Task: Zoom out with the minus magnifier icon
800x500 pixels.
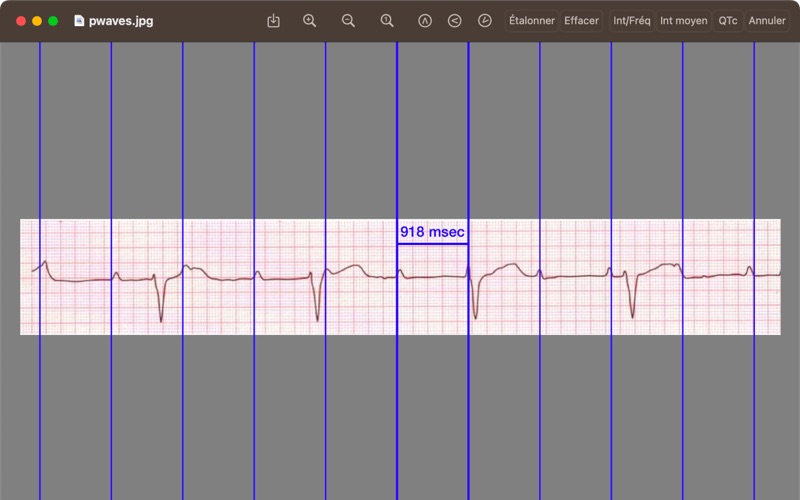Action: (x=348, y=21)
